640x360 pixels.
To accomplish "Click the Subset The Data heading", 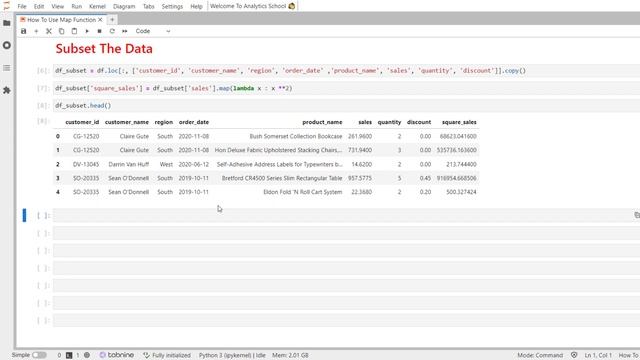I will [104, 49].
